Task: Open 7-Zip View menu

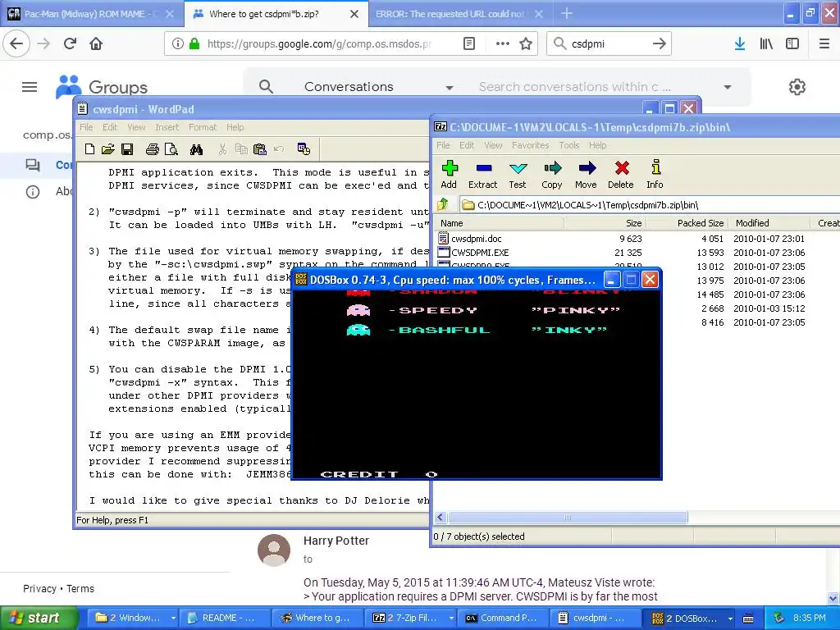Action: (493, 145)
